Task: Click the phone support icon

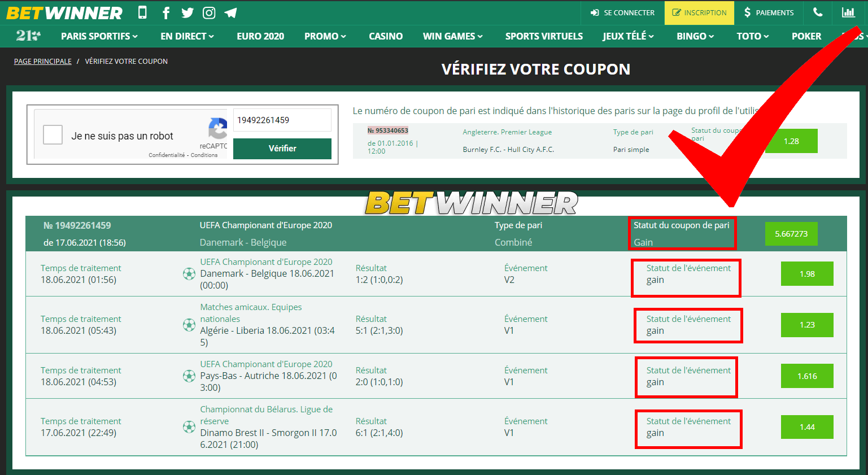Action: click(817, 12)
